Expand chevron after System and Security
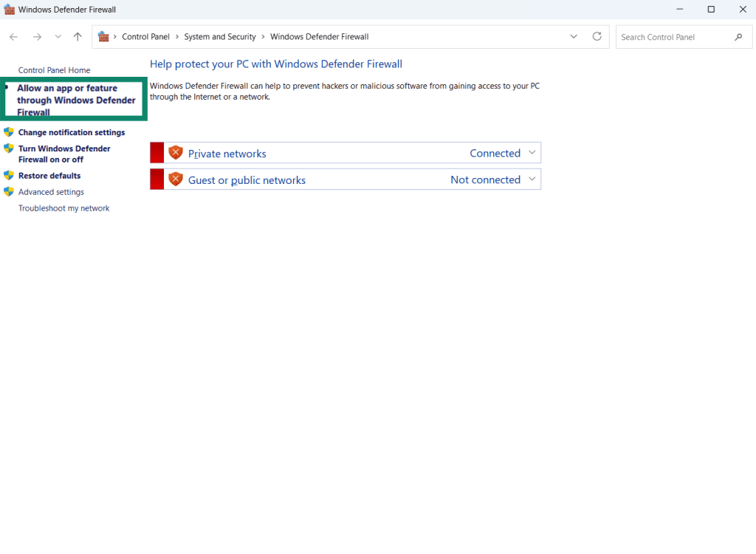This screenshot has width=756, height=554. pyautogui.click(x=264, y=37)
